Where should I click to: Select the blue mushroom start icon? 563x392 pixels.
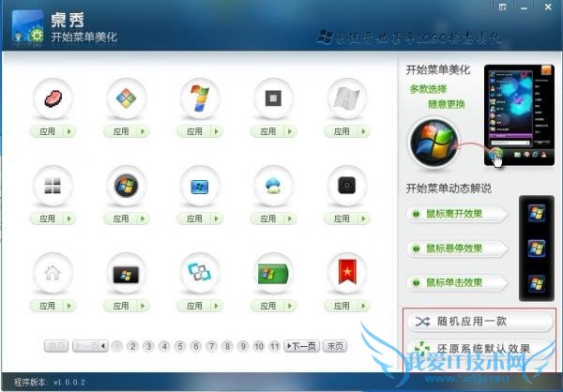pyautogui.click(x=274, y=186)
